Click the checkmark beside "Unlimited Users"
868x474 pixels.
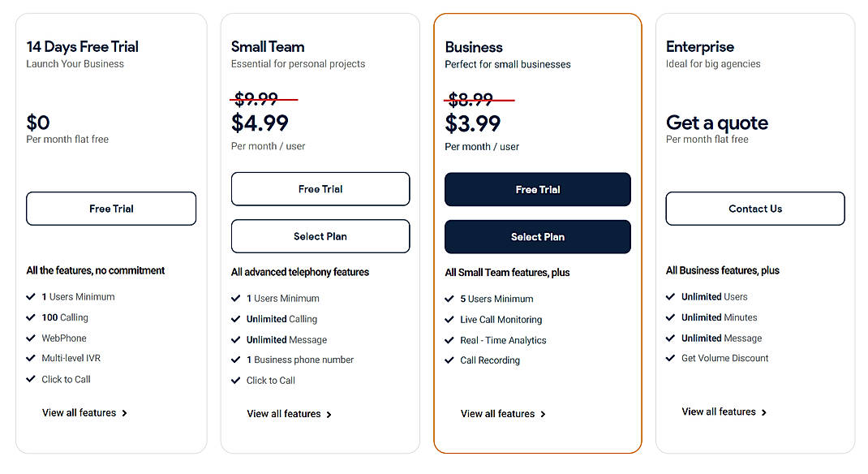tap(671, 297)
